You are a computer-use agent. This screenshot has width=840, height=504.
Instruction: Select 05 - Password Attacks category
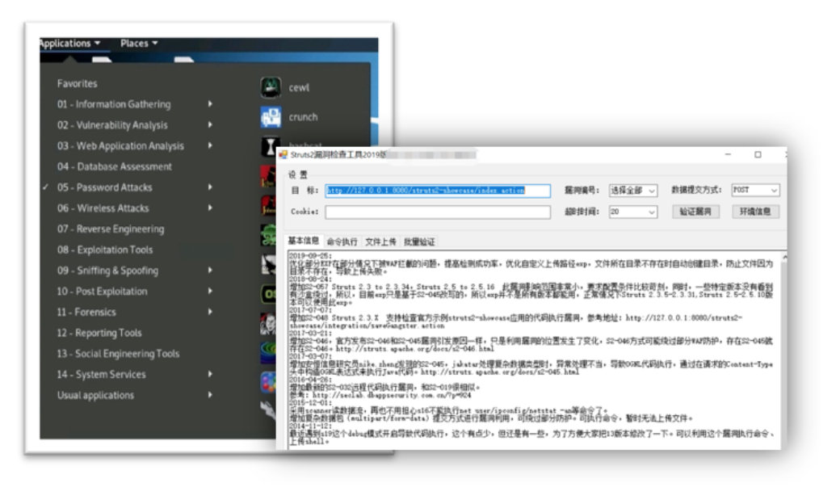tap(104, 187)
